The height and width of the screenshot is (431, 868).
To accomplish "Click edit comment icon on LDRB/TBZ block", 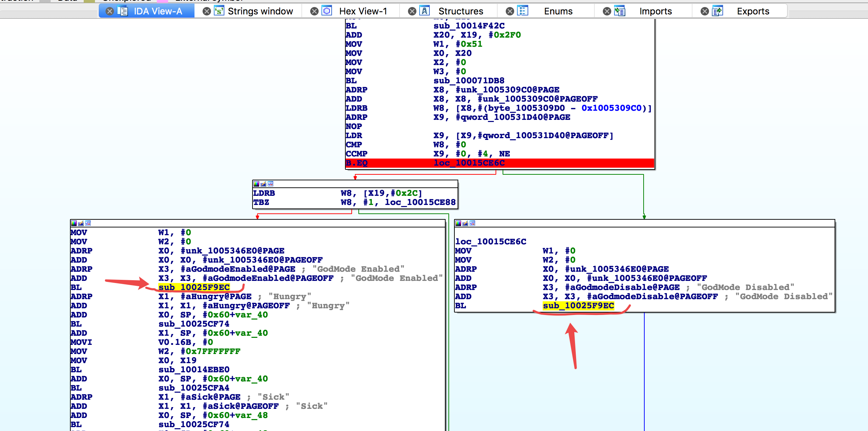I will [263, 184].
